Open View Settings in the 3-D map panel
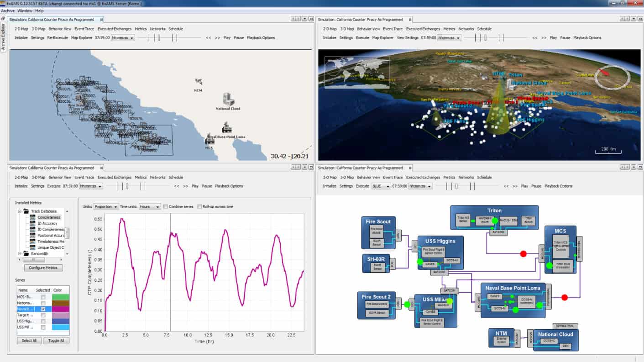 coord(408,38)
